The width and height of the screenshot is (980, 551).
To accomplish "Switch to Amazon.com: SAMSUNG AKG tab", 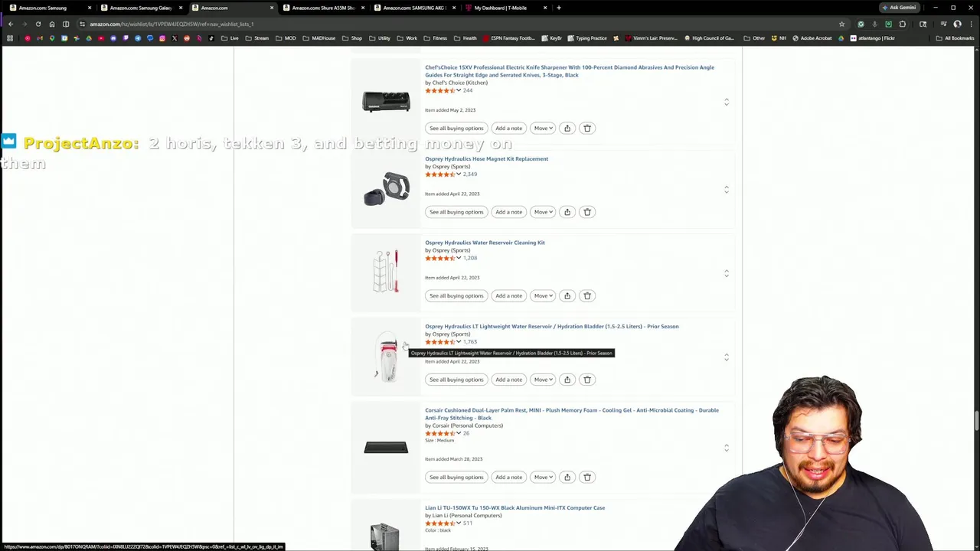I will (x=413, y=8).
